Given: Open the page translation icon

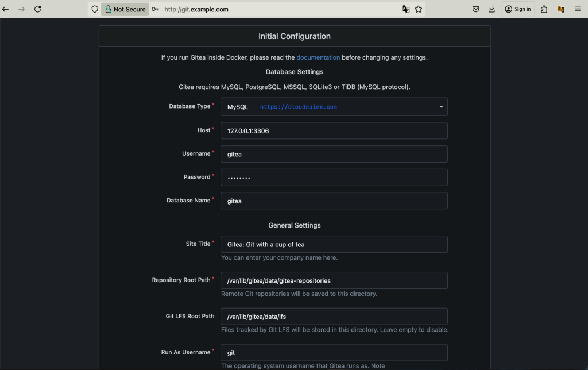Looking at the screenshot, I should pyautogui.click(x=405, y=9).
